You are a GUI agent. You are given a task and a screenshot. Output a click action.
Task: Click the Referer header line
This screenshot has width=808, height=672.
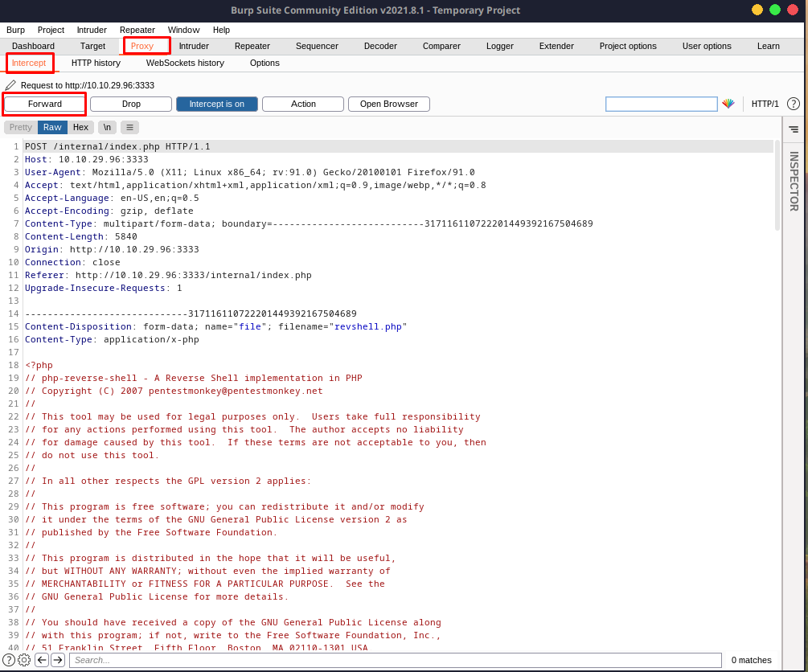click(168, 275)
